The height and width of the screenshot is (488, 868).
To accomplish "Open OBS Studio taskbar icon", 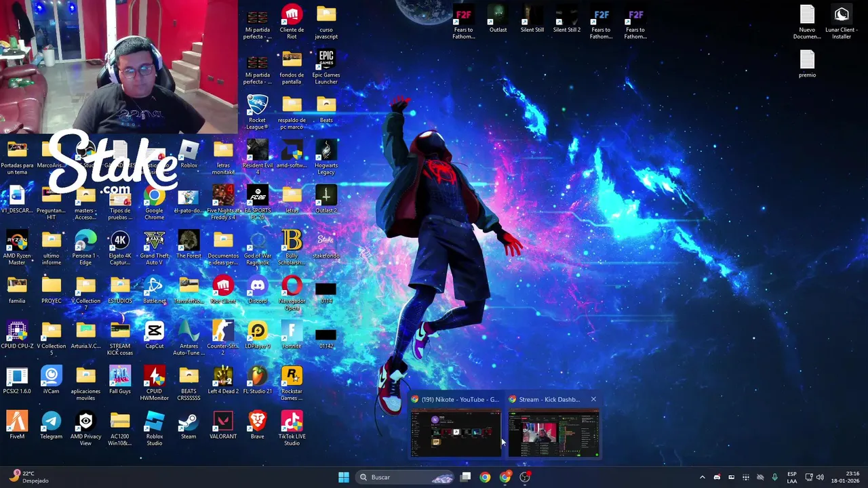I will point(525,477).
